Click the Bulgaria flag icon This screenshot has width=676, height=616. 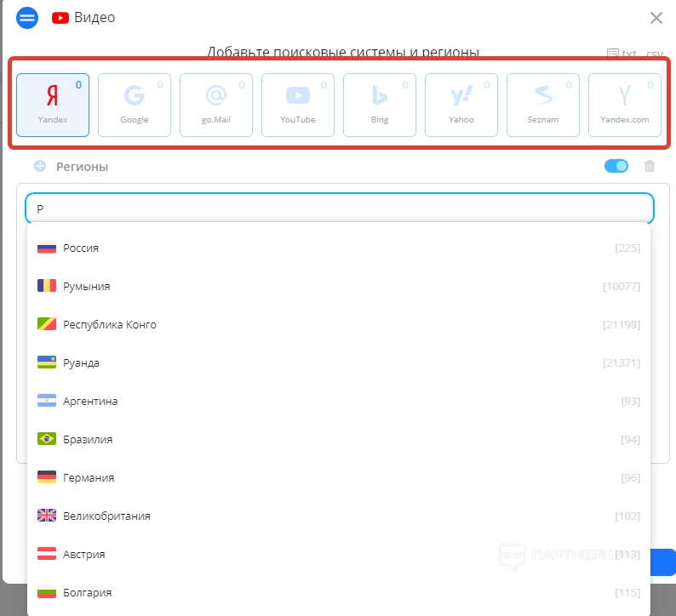(47, 592)
